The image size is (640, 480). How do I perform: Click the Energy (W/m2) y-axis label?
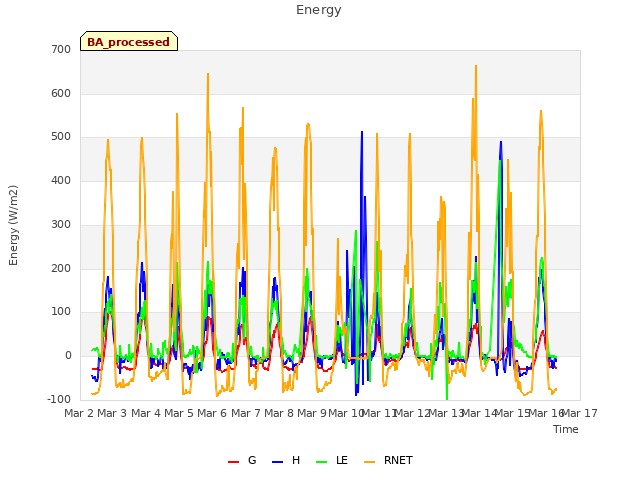pos(13,225)
